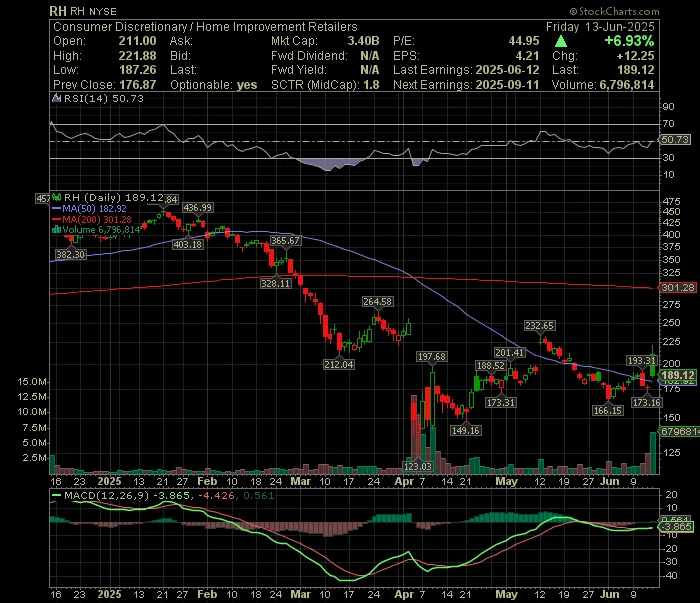700x603 pixels.
Task: Click the Optionable value yes
Action: 247,85
